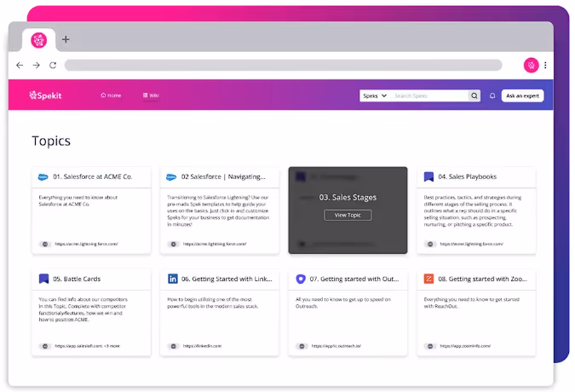
Task: Click app.salesloft.com +3 more on Battle Cards
Action: 87,346
